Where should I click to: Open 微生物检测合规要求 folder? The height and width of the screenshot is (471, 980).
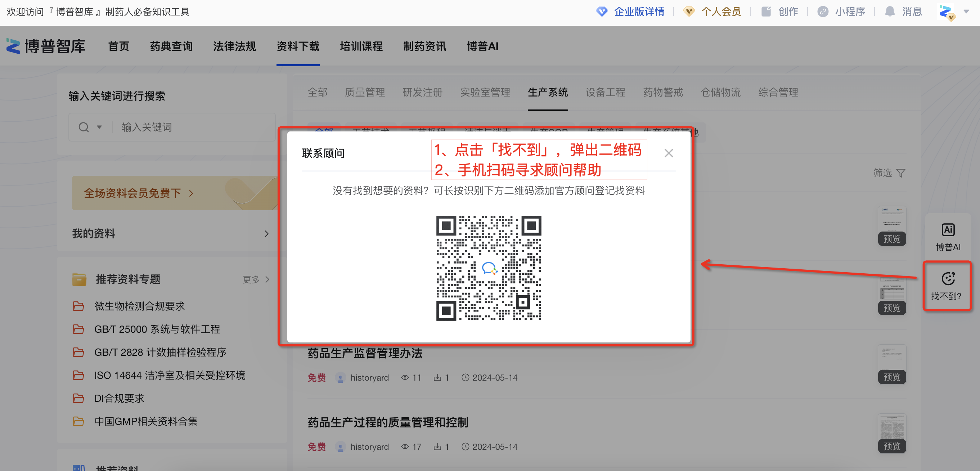[x=139, y=306]
